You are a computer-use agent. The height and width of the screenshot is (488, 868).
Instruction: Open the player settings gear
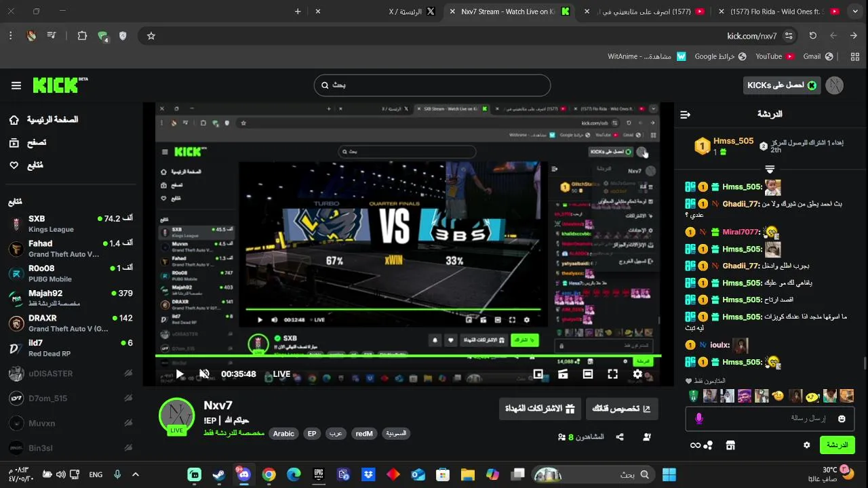637,374
